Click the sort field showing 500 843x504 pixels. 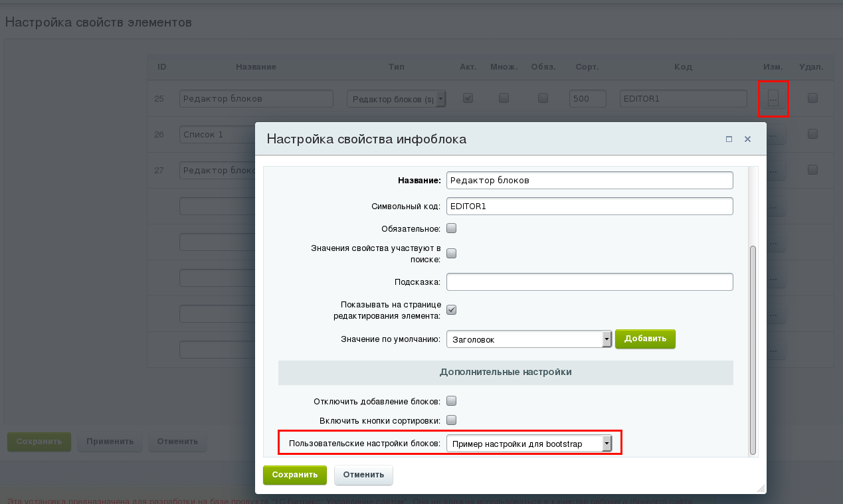(x=588, y=98)
